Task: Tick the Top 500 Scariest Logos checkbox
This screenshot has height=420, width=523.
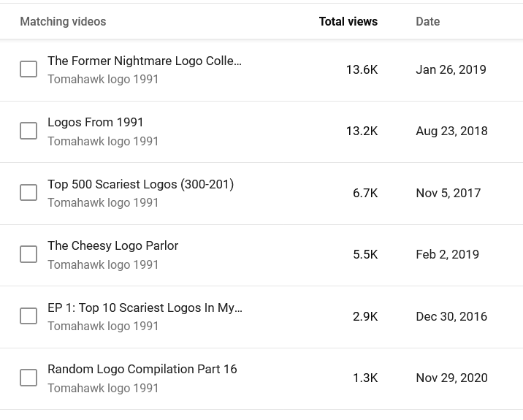Action: (28, 193)
